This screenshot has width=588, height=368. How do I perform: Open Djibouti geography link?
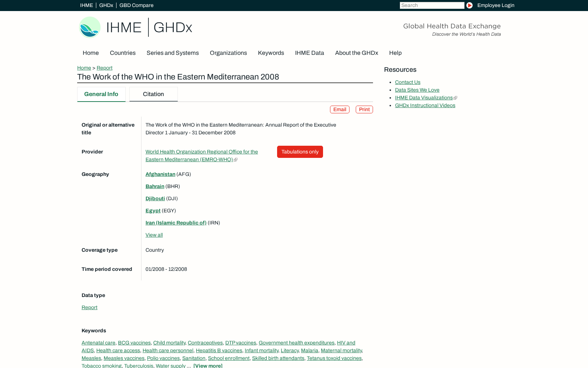click(155, 198)
